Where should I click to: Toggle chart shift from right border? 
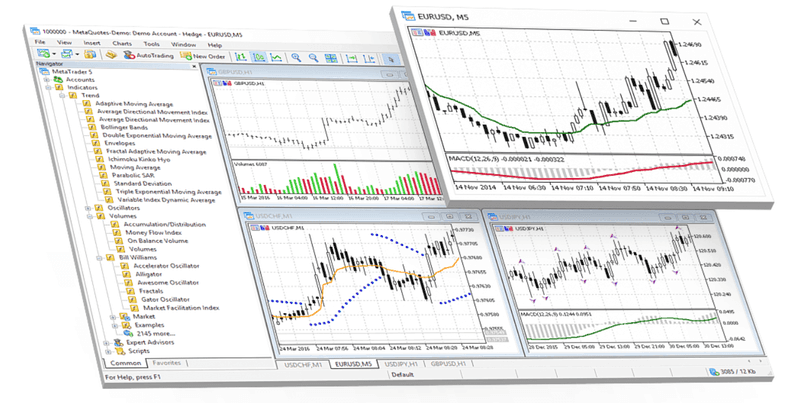coord(369,59)
